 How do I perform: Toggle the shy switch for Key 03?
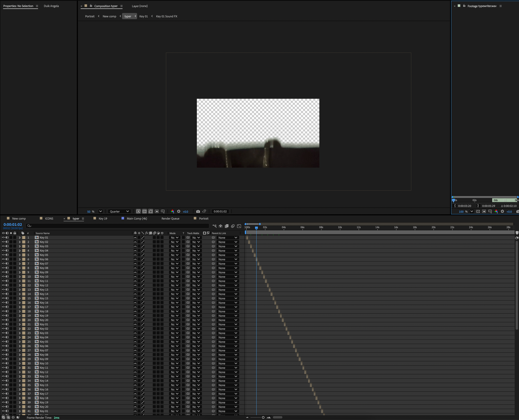(135, 246)
